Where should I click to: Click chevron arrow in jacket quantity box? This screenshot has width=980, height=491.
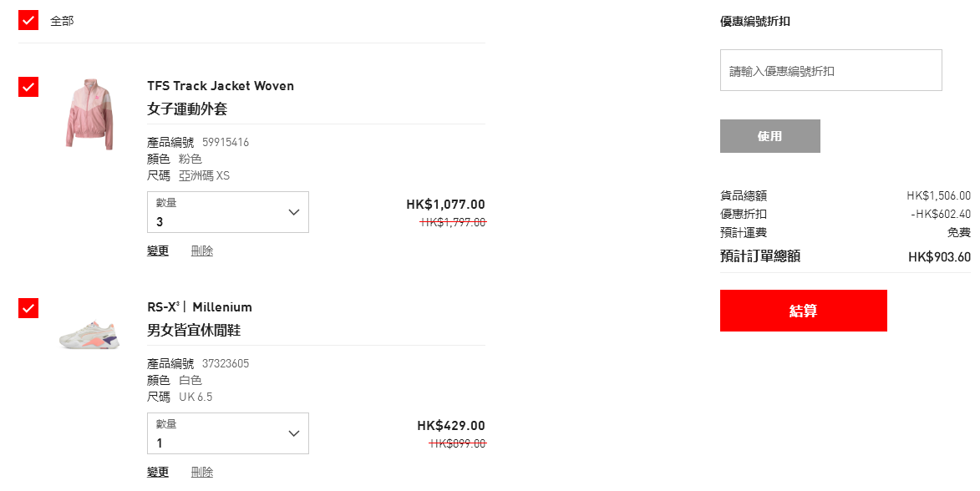pyautogui.click(x=294, y=212)
